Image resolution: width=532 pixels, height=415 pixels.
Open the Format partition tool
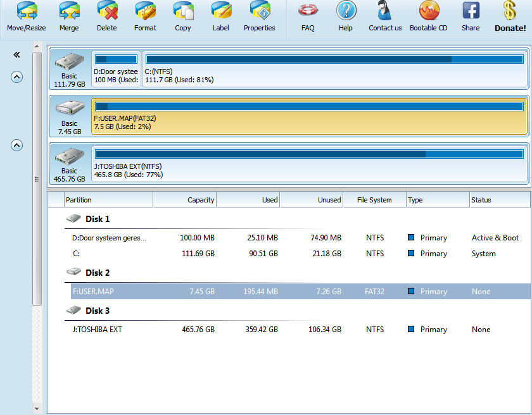coord(145,16)
